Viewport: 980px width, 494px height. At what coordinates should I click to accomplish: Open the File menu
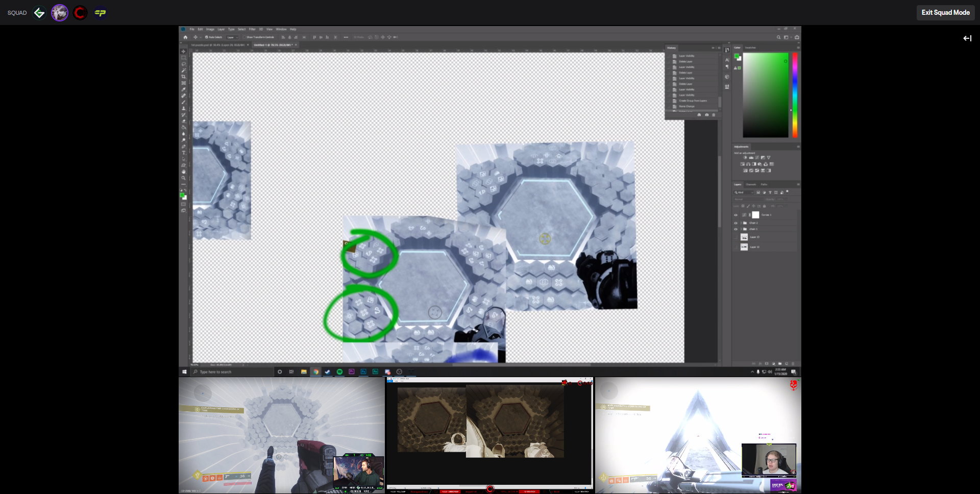(192, 29)
